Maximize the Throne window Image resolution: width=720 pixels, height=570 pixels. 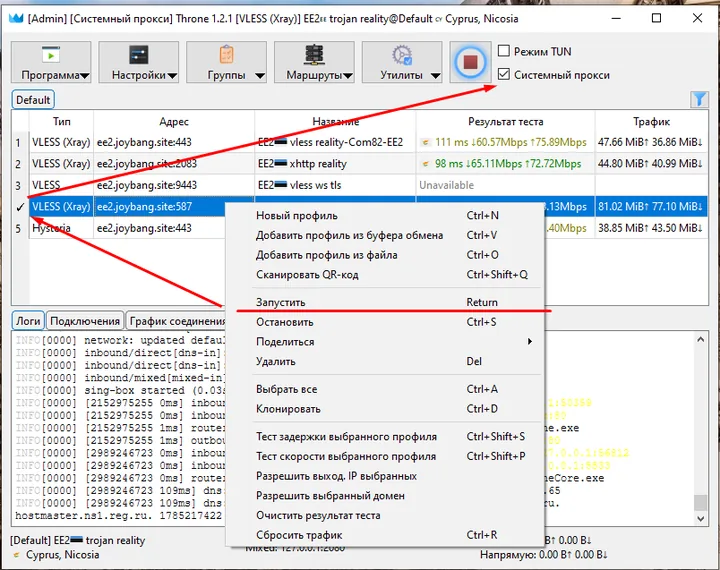(657, 18)
